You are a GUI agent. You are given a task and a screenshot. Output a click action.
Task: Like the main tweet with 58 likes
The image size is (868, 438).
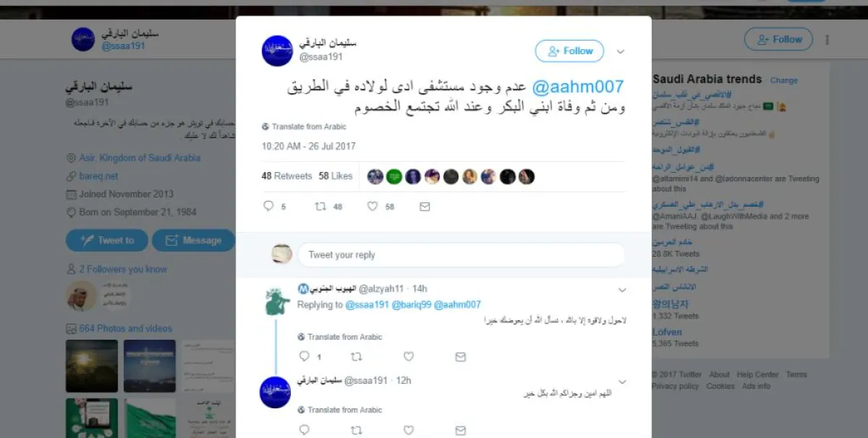(373, 206)
